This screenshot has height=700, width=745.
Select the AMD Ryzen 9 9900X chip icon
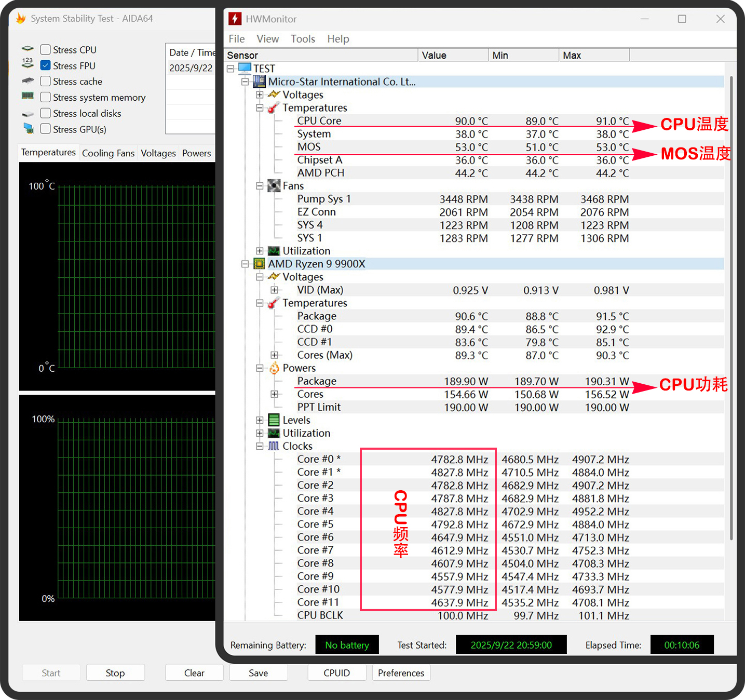point(259,264)
